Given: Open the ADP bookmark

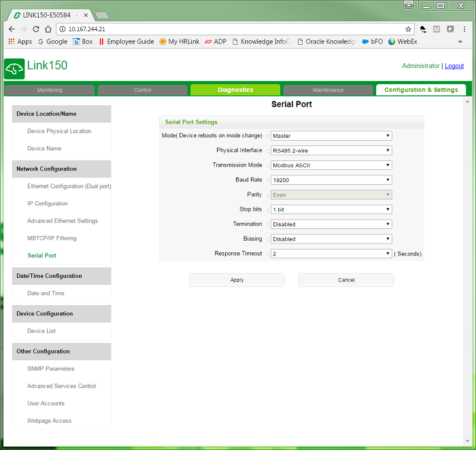Looking at the screenshot, I should pos(216,41).
